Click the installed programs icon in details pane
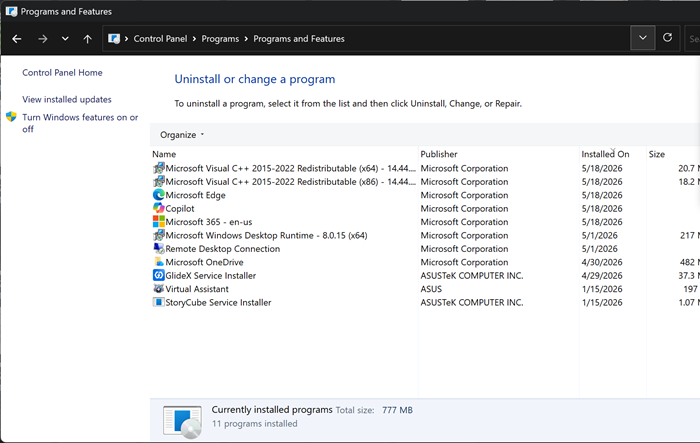 (x=183, y=422)
